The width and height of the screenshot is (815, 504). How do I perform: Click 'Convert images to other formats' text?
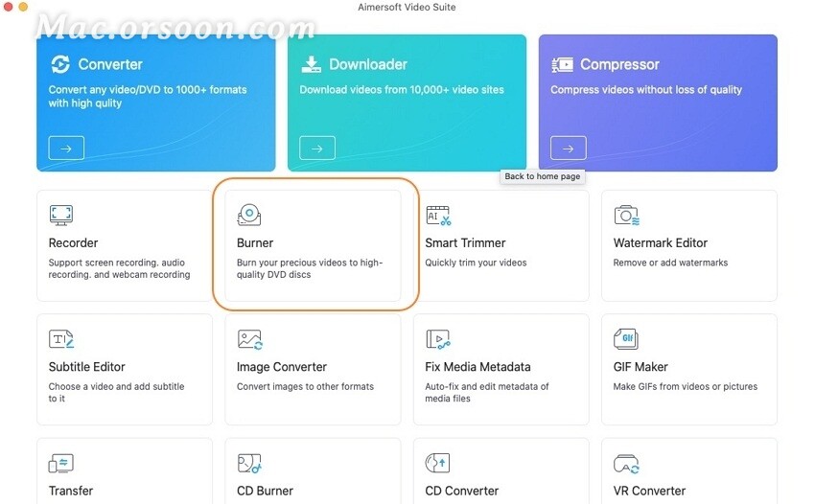(x=305, y=386)
